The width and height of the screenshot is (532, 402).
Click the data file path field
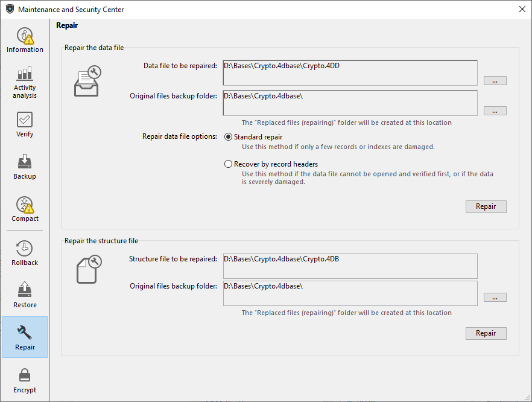350,72
